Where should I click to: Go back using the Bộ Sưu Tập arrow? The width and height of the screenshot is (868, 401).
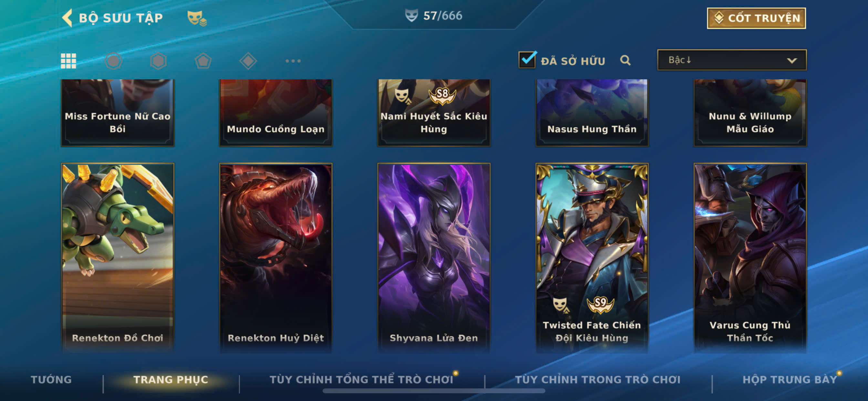pos(67,17)
